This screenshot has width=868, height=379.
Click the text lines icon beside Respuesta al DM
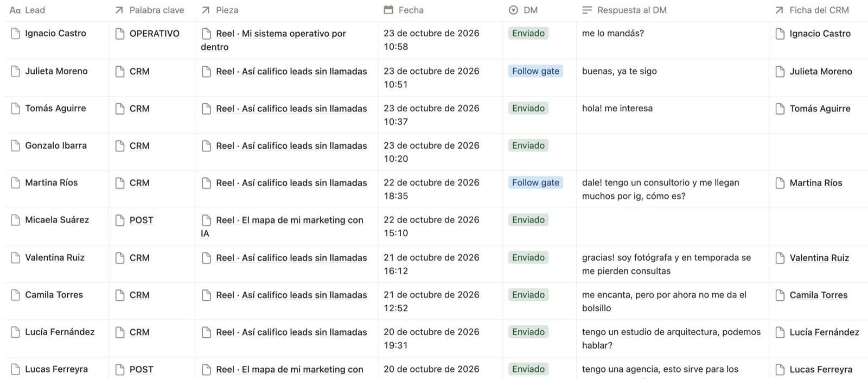tap(587, 10)
